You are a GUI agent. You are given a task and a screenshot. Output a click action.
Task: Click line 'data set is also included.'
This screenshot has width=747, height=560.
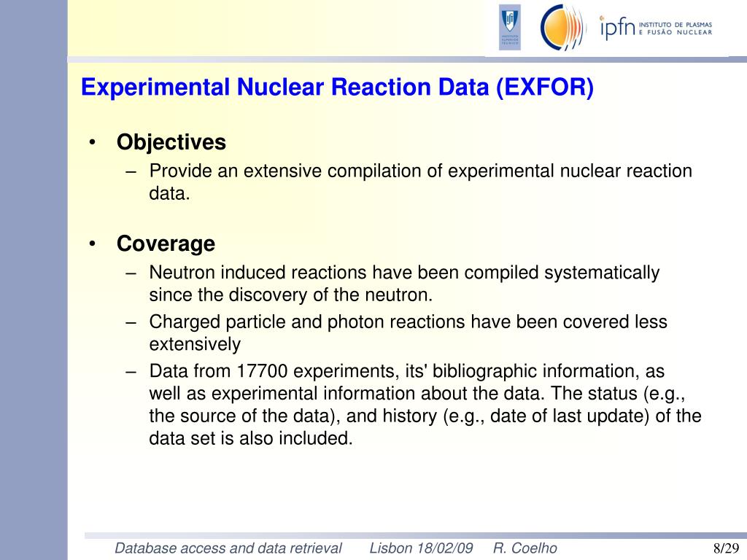click(x=251, y=438)
